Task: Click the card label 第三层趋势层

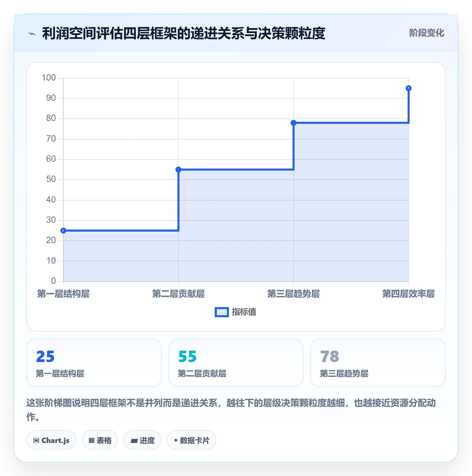Action: pos(344,374)
